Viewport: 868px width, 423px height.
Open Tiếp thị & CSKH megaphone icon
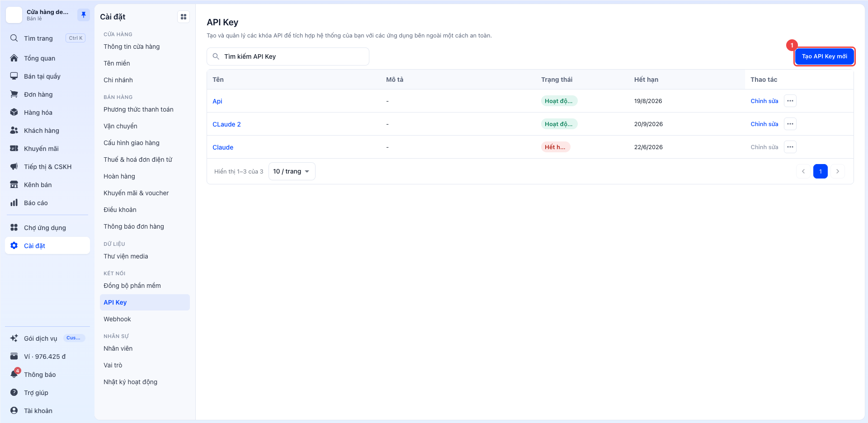point(14,166)
